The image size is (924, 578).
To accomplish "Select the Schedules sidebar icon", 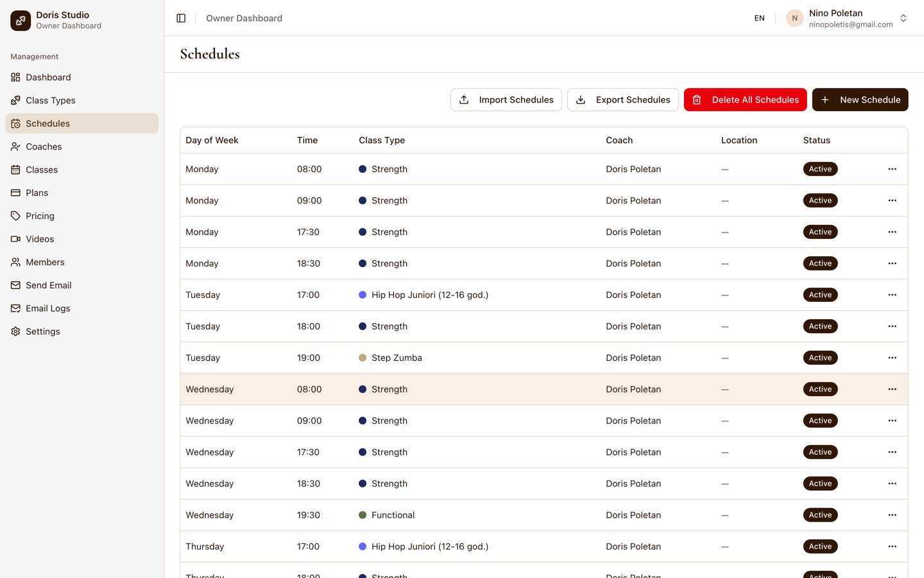I will pyautogui.click(x=15, y=123).
